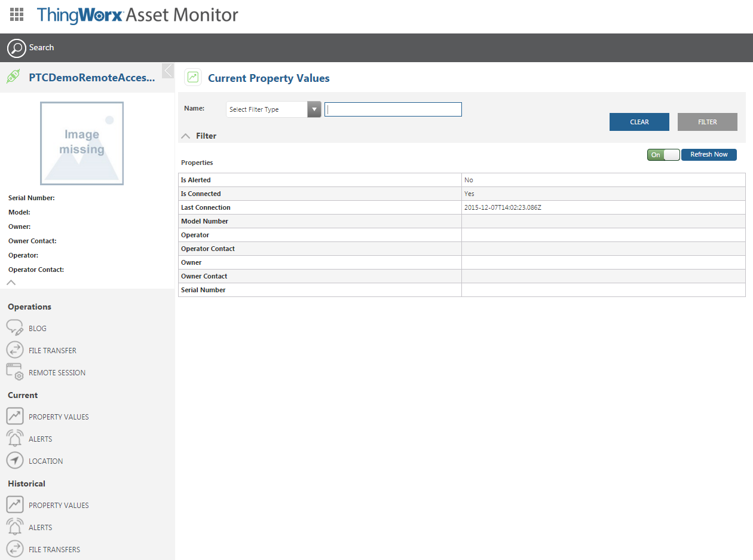This screenshot has width=753, height=560.
Task: Click the PTCDemoRemoteAcces... asset title
Action: point(92,77)
